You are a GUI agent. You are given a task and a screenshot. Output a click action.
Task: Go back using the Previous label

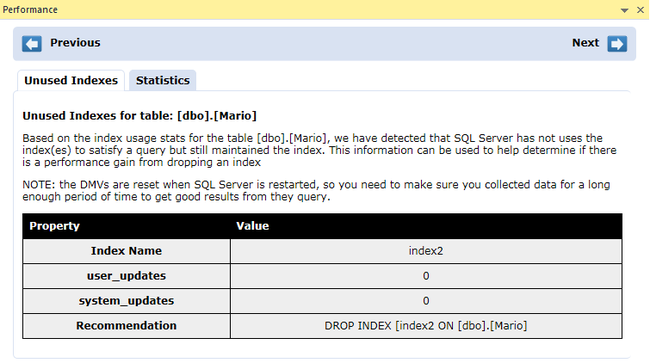75,43
